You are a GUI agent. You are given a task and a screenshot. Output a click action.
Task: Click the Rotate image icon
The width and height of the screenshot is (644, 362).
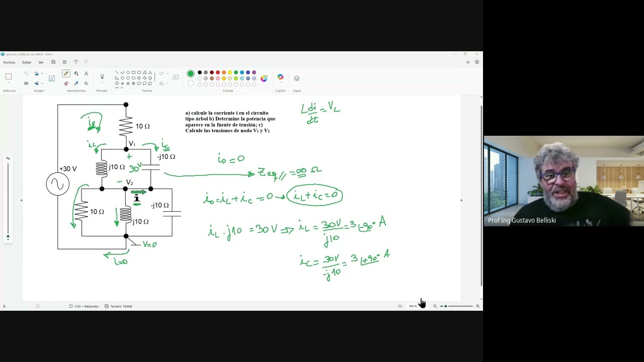click(x=36, y=73)
